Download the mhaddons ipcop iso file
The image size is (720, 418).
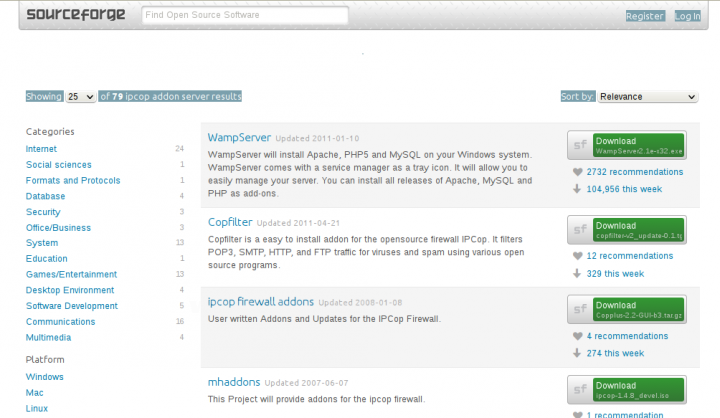tap(638, 390)
